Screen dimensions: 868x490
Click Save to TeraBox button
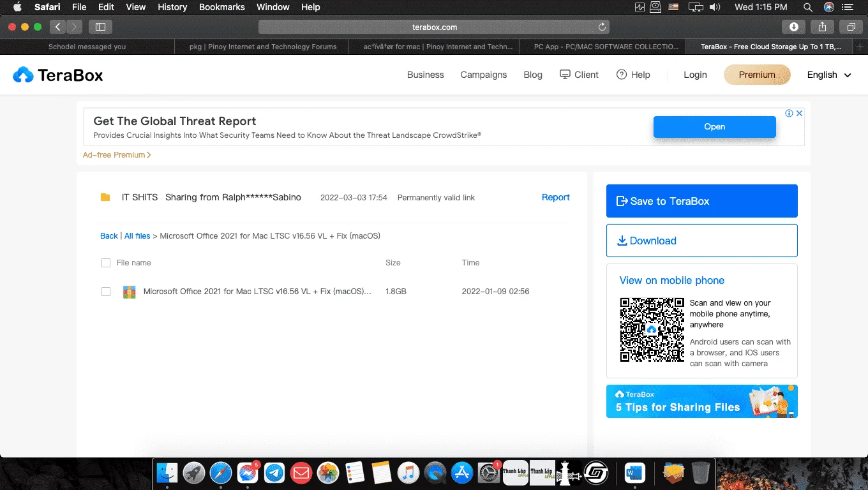pos(702,201)
